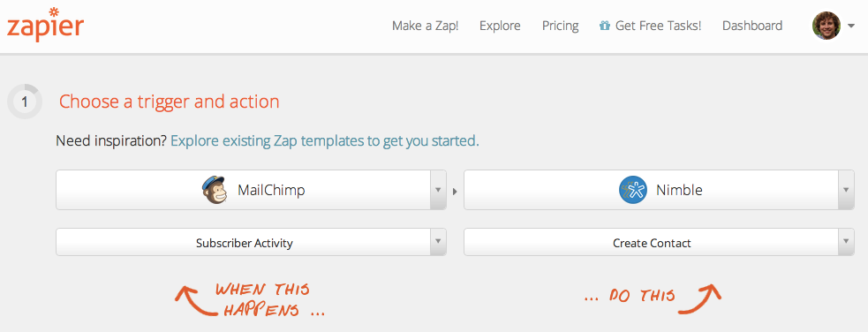Click the gift icon beside Get Free Tasks
Screen dimensions: 868x332
tap(605, 26)
